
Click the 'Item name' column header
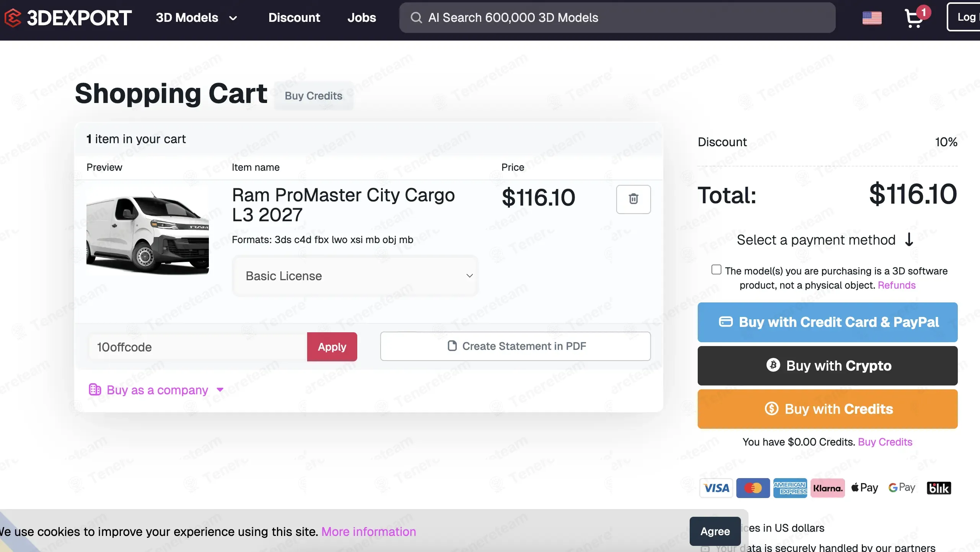pyautogui.click(x=256, y=167)
